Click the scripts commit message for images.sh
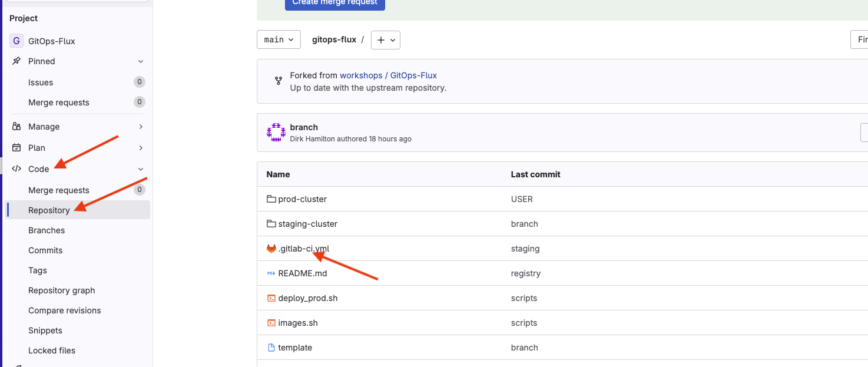Viewport: 868px width, 367px height. (x=524, y=323)
